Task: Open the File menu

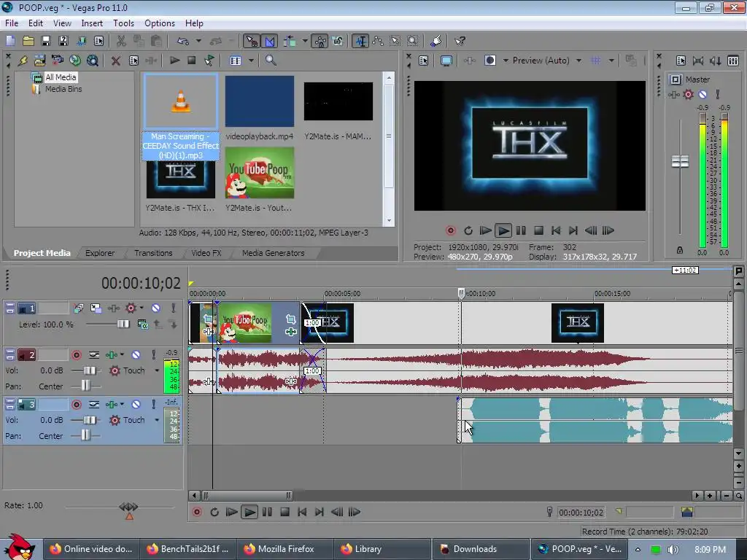Action: (12, 23)
